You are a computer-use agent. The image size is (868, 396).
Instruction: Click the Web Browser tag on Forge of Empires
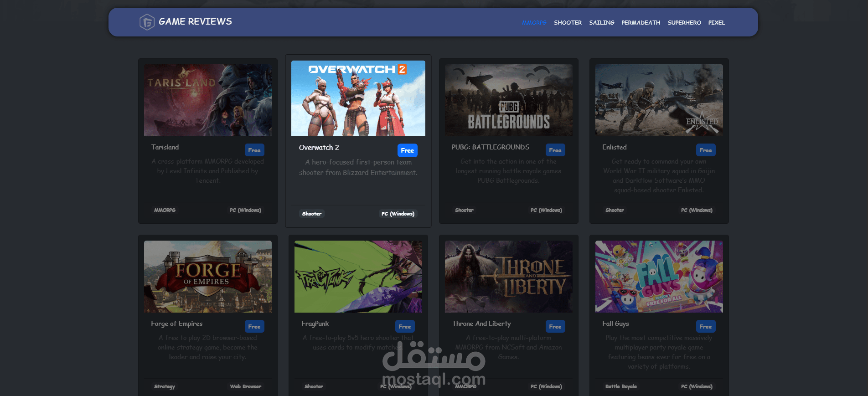click(245, 386)
